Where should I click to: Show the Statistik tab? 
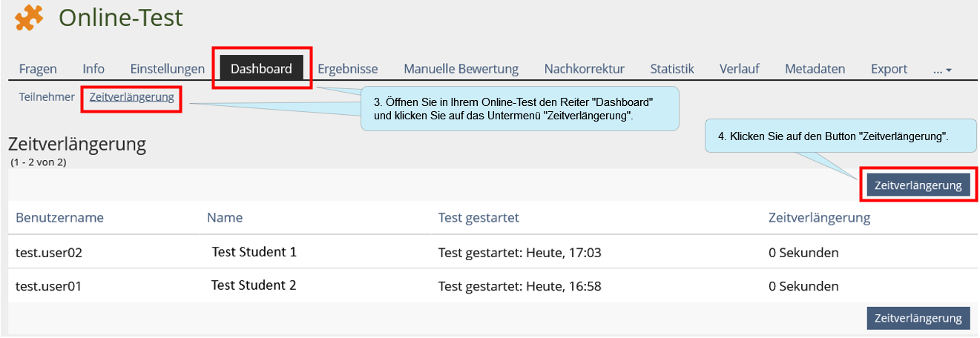point(672,69)
